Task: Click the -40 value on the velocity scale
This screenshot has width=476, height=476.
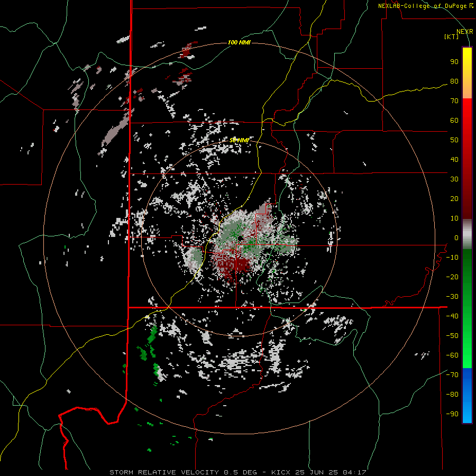Action: pyautogui.click(x=452, y=316)
